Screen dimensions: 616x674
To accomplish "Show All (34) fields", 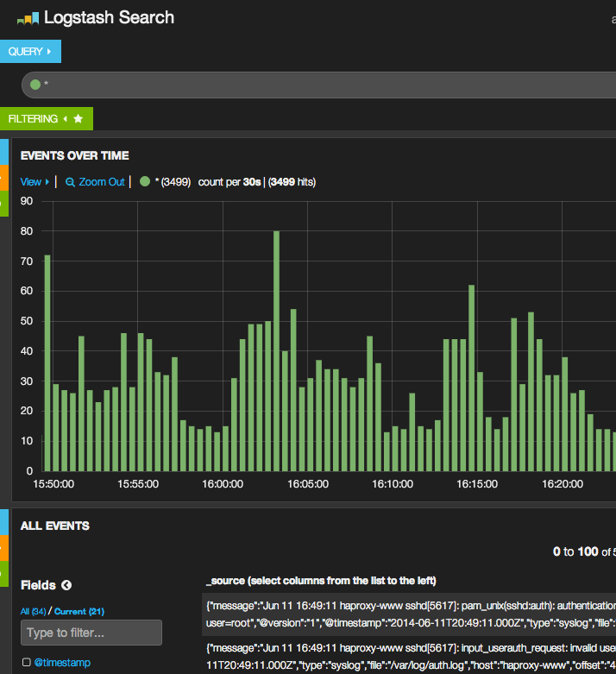I will click(x=33, y=611).
